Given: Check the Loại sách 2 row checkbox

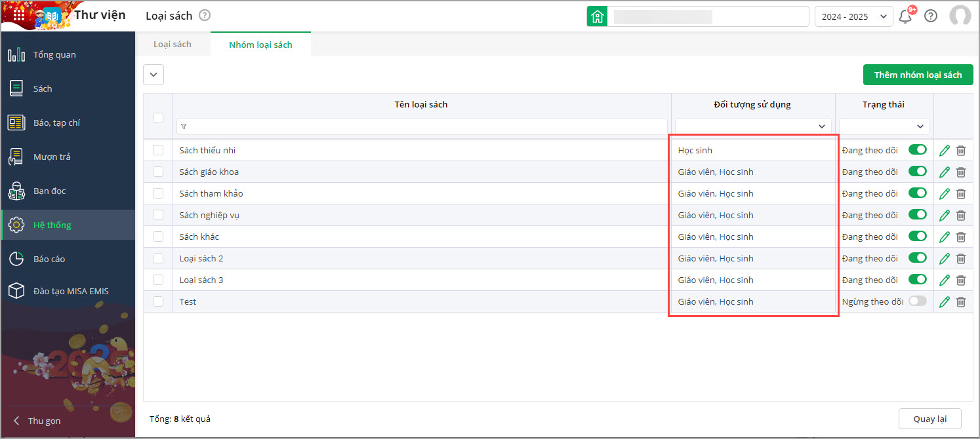Looking at the screenshot, I should pyautogui.click(x=158, y=258).
